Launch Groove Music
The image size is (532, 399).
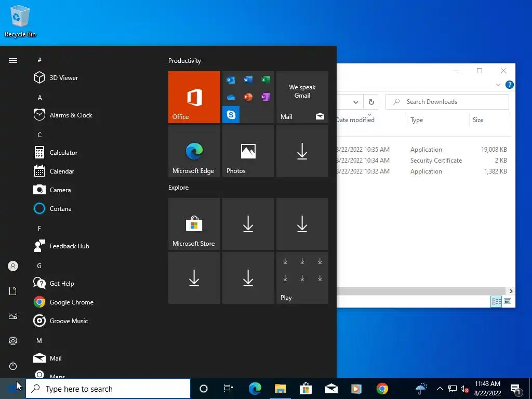click(x=61, y=321)
